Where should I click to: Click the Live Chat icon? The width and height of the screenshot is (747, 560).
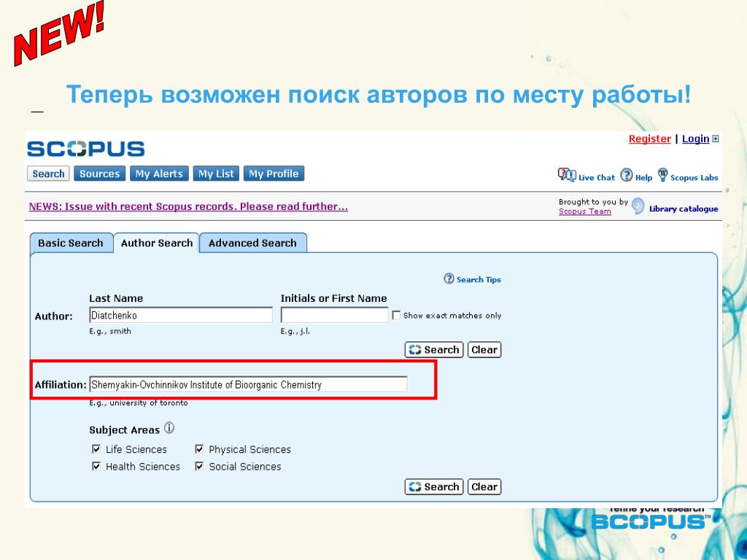(x=567, y=175)
